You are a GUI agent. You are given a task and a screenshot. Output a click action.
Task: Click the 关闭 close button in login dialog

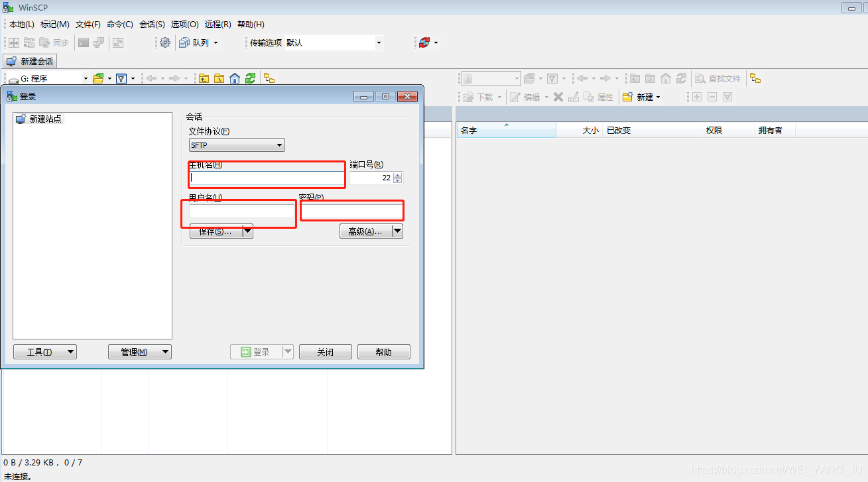[325, 352]
